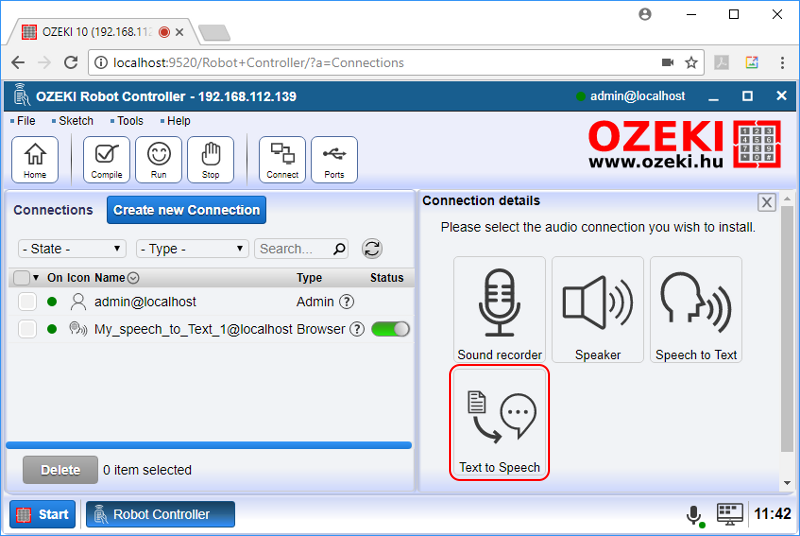
Task: Click the Start button
Action: click(x=43, y=514)
